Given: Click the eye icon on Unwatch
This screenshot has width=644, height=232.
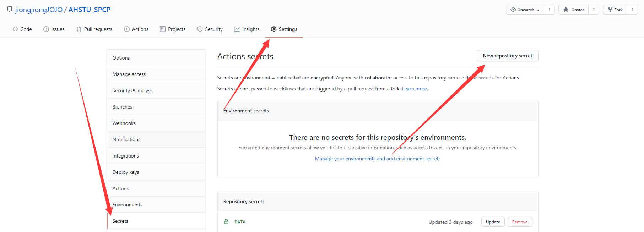Looking at the screenshot, I should point(513,10).
